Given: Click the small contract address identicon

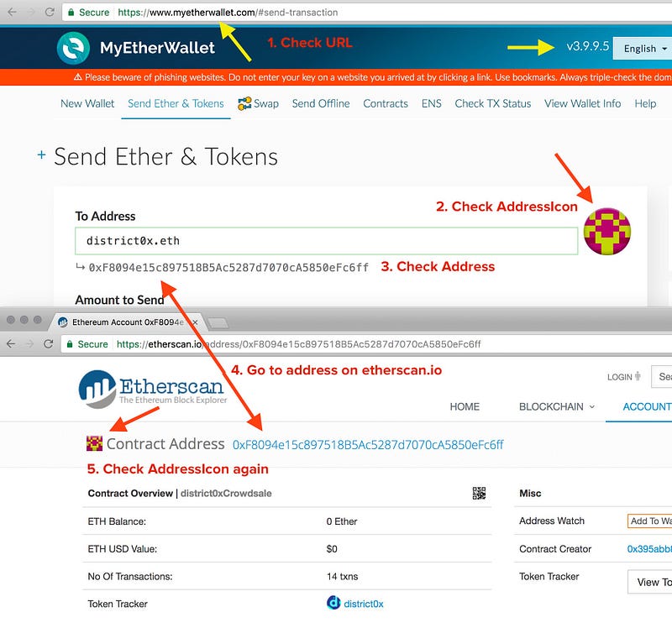Looking at the screenshot, I should click(x=94, y=443).
